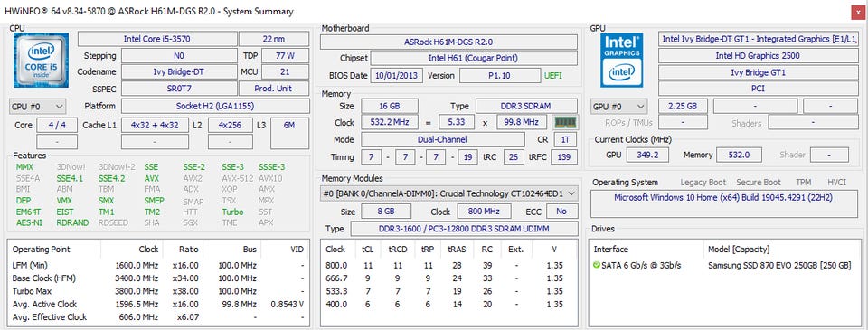Click the ECC value No
Screen dimensions: 868x330
(561, 212)
